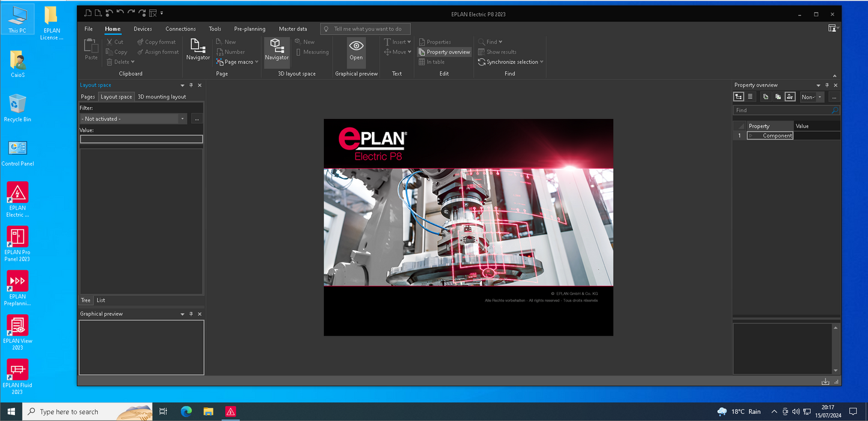Click Show results in the Find group
868x421 pixels.
pos(497,52)
